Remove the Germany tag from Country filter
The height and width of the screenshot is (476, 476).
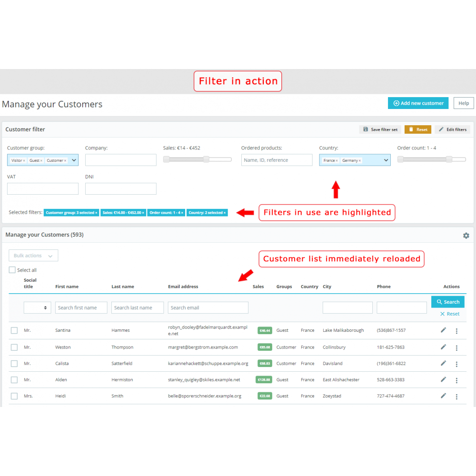[358, 160]
